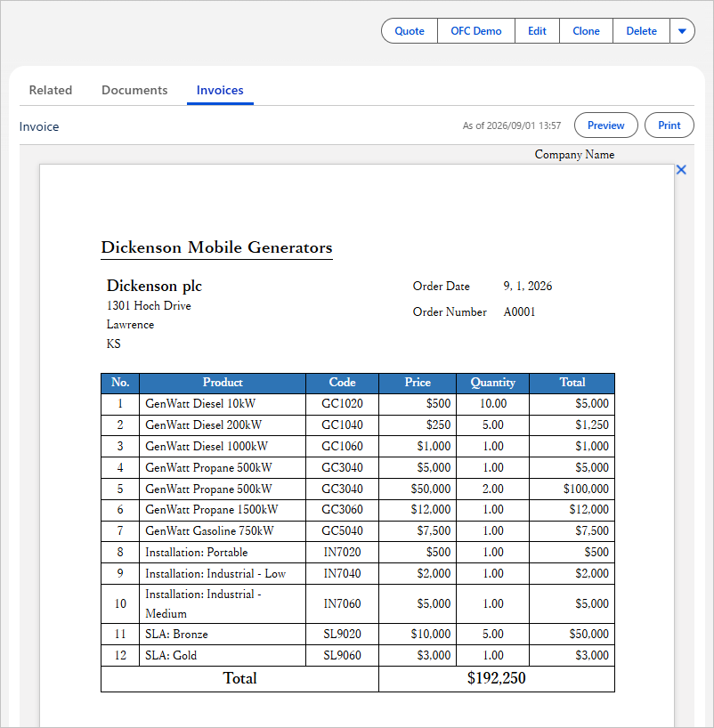Clone this record
Screen dimensions: 714x728
pos(586,31)
